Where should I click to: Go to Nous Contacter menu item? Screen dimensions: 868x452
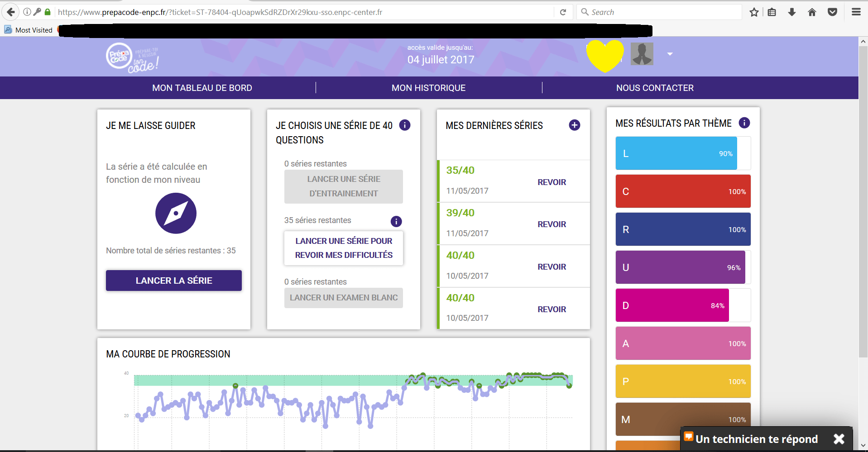coord(655,88)
